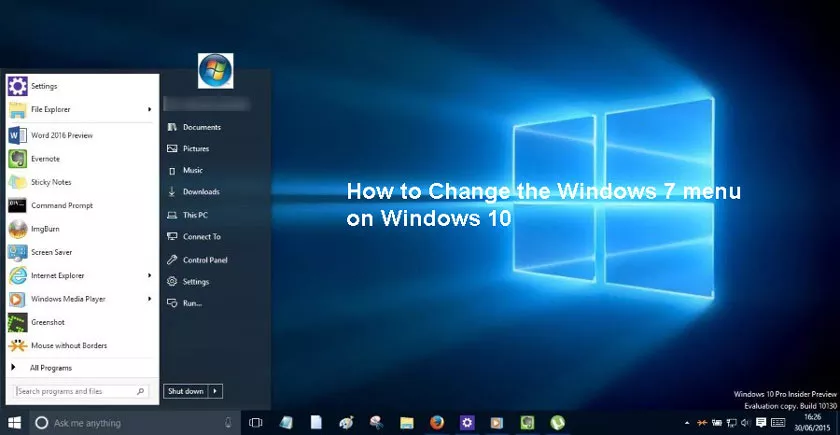Image resolution: width=840 pixels, height=435 pixels.
Task: Click Mouse without Borders tray icon
Action: click(702, 423)
